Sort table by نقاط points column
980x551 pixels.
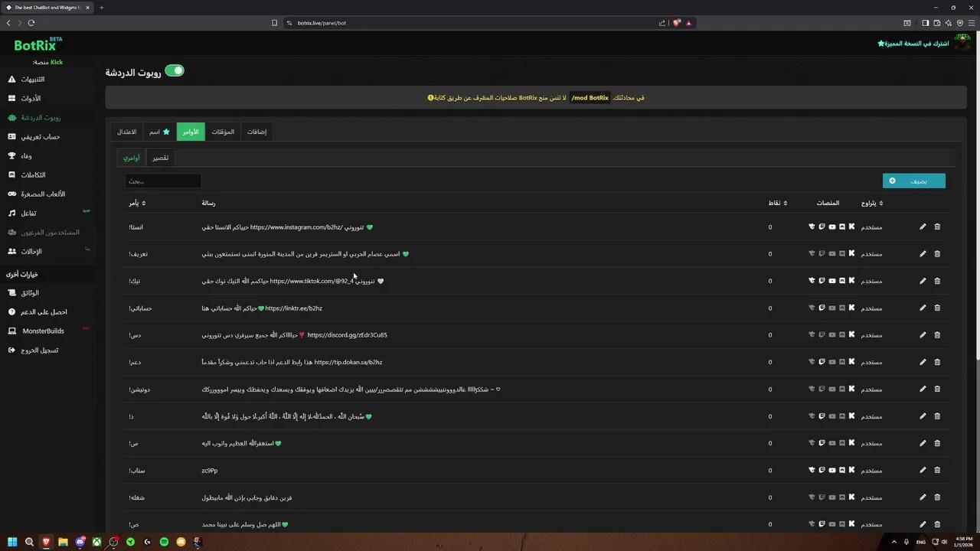pos(778,203)
